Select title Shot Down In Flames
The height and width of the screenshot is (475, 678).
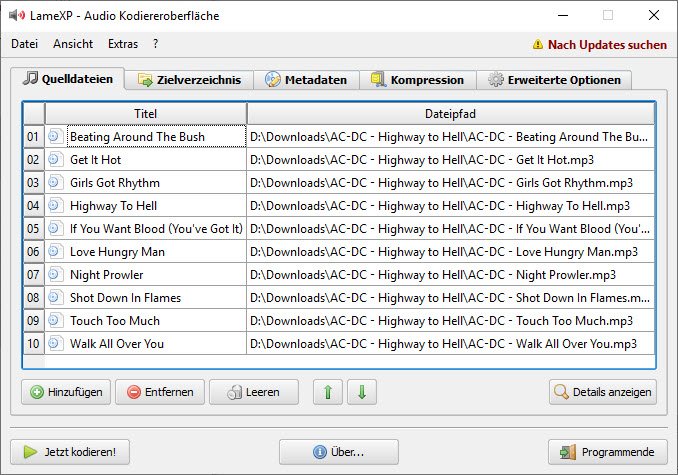pyautogui.click(x=125, y=297)
